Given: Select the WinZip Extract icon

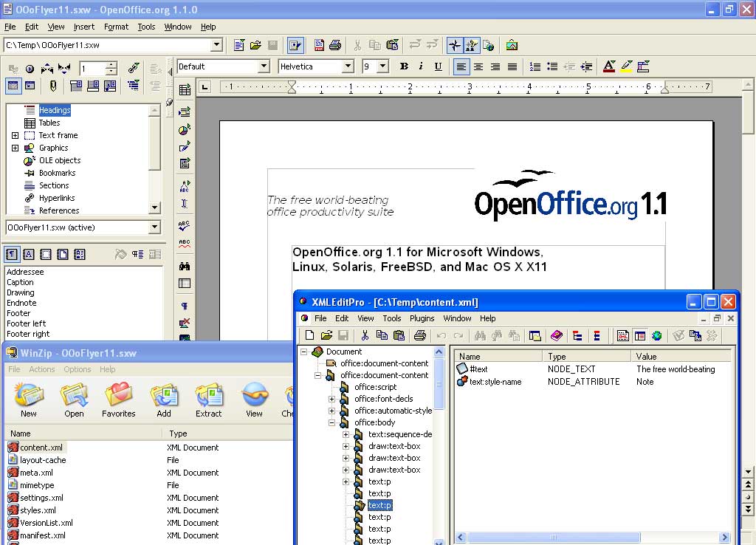Looking at the screenshot, I should point(209,400).
